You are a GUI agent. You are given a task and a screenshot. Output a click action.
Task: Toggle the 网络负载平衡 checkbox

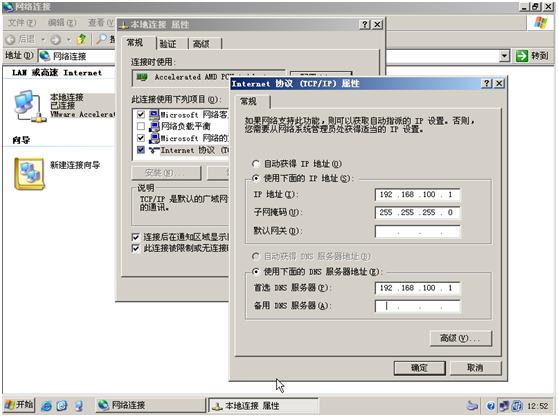point(141,126)
